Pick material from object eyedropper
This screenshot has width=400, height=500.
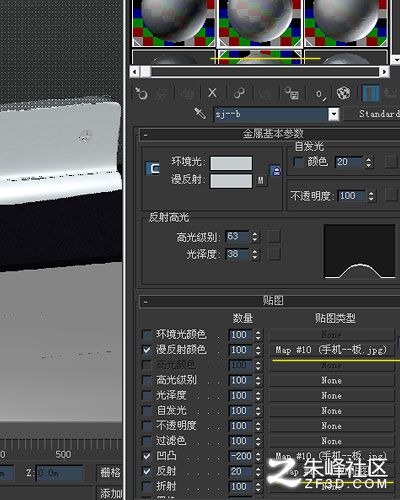(x=200, y=113)
